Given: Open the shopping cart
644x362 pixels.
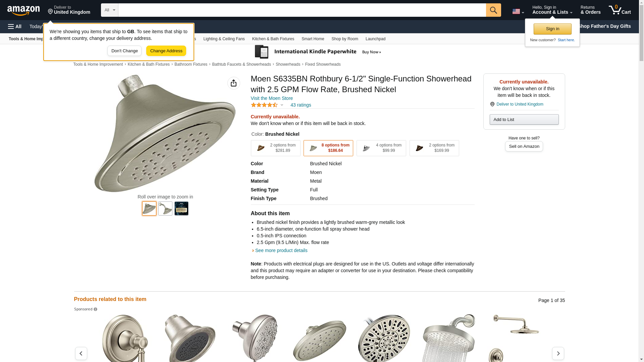Looking at the screenshot, I should point(620,10).
